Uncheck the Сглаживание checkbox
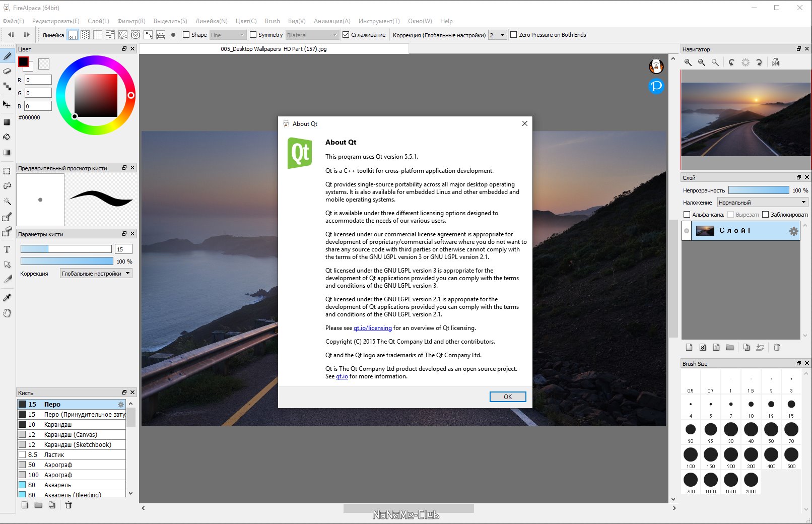The height and width of the screenshot is (524, 812). (x=346, y=35)
